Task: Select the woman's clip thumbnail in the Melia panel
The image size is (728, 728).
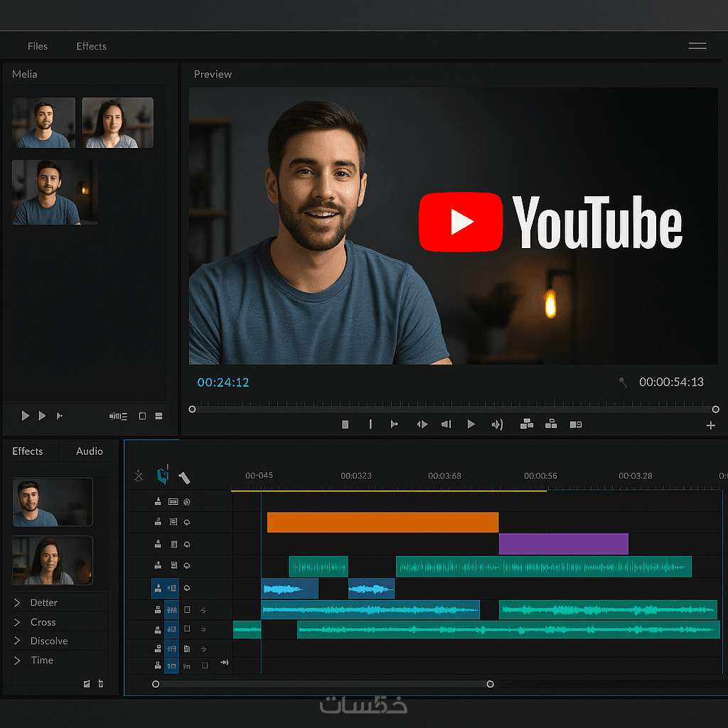Action: (x=117, y=122)
